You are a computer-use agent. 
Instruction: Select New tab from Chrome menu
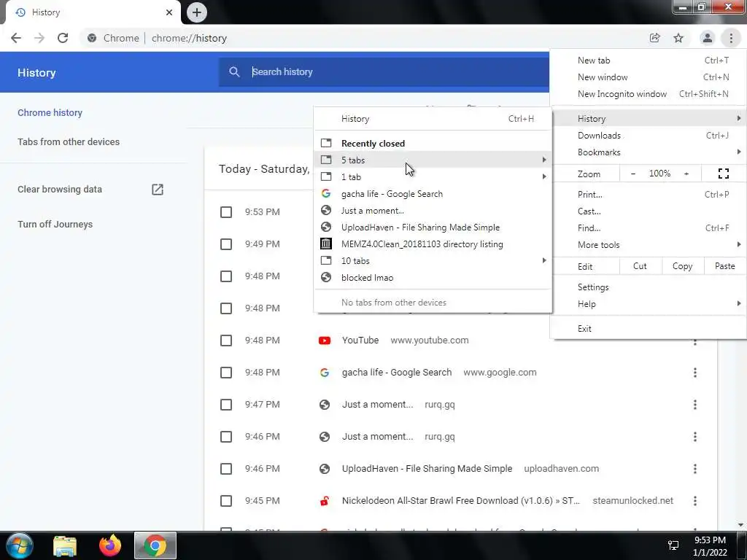(x=648, y=61)
